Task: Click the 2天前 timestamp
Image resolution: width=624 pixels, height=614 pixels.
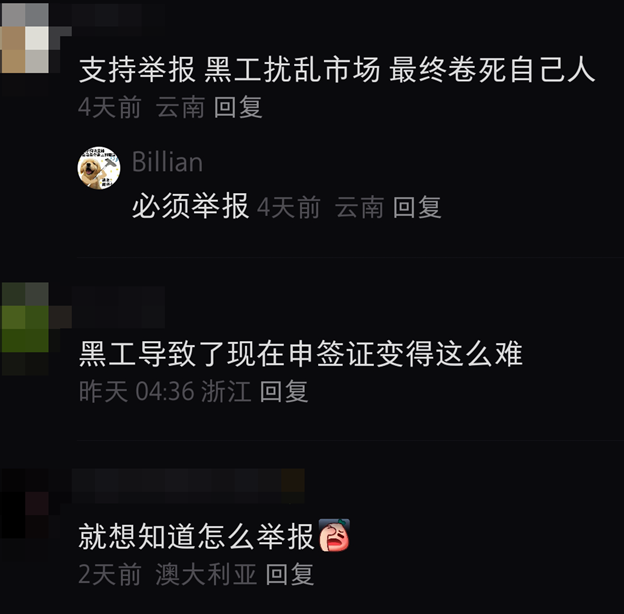Action: pyautogui.click(x=110, y=574)
